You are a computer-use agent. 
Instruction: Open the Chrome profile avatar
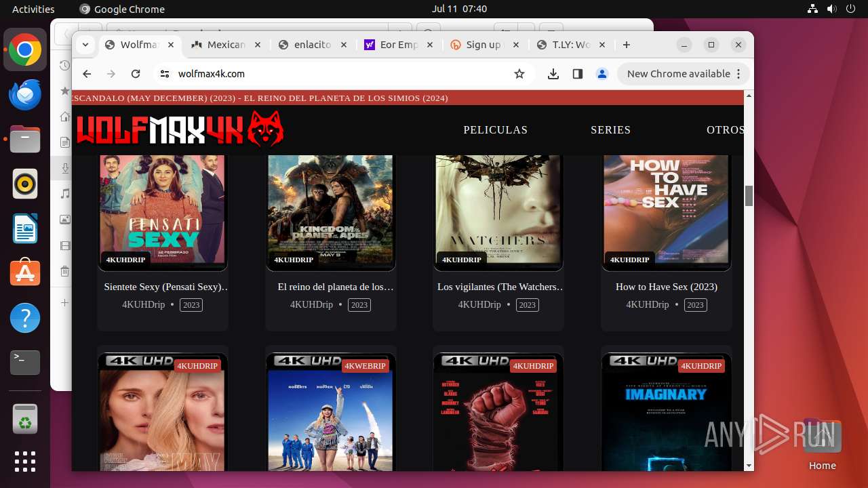602,74
